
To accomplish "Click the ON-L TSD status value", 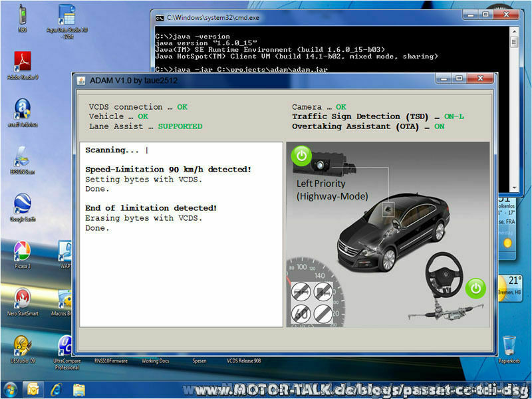I will click(454, 117).
